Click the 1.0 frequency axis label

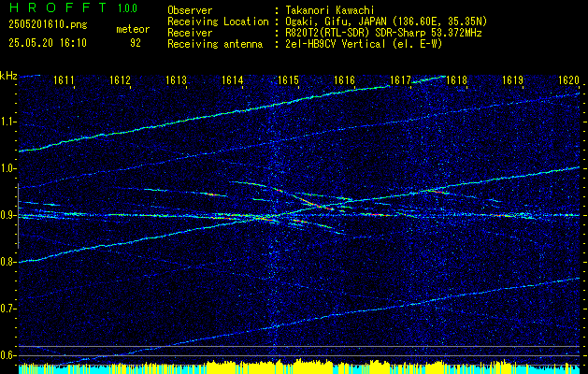pos(8,168)
